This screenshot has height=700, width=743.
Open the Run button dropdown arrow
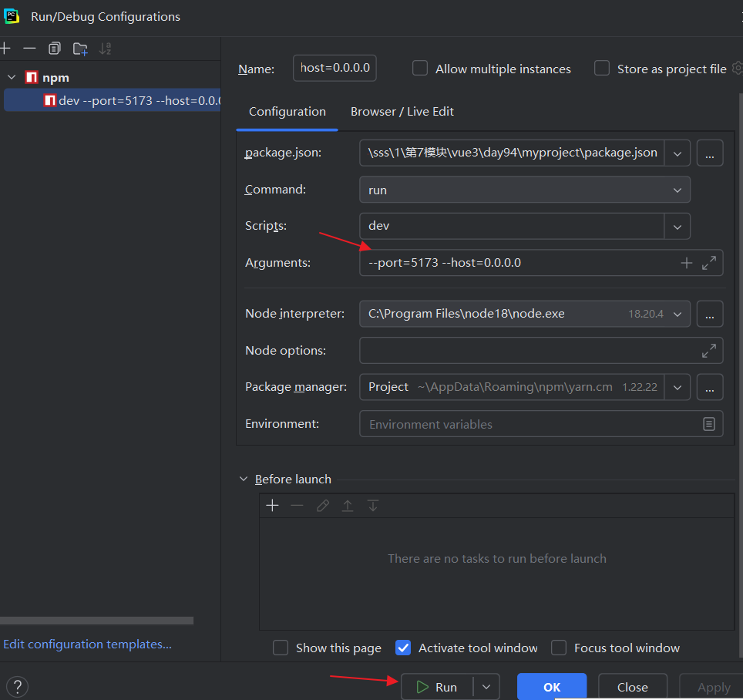point(486,687)
